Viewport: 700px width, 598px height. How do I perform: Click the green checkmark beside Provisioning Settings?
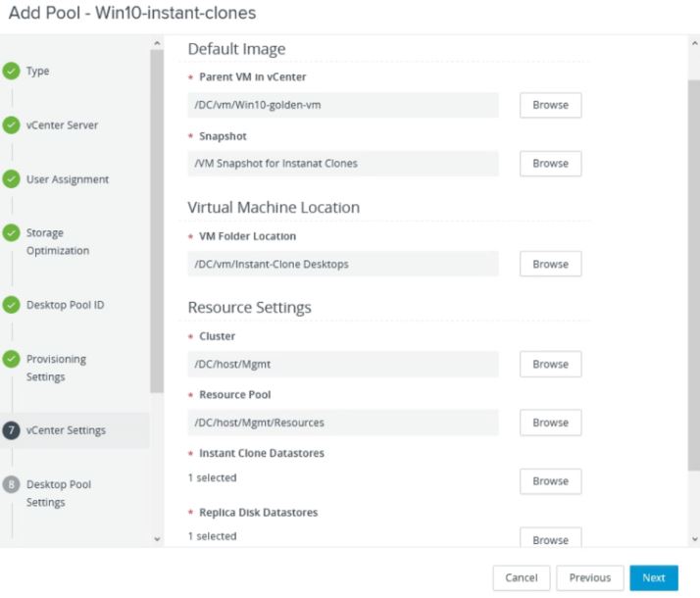11,359
